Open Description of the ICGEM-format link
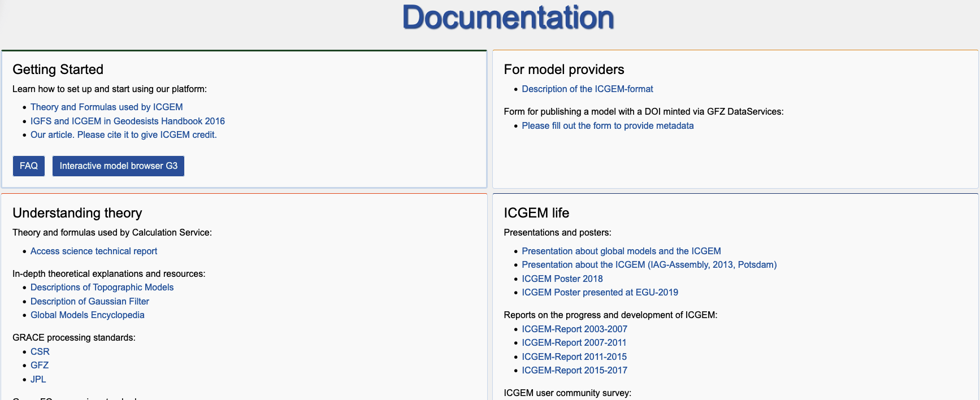This screenshot has height=400, width=980. coord(587,89)
